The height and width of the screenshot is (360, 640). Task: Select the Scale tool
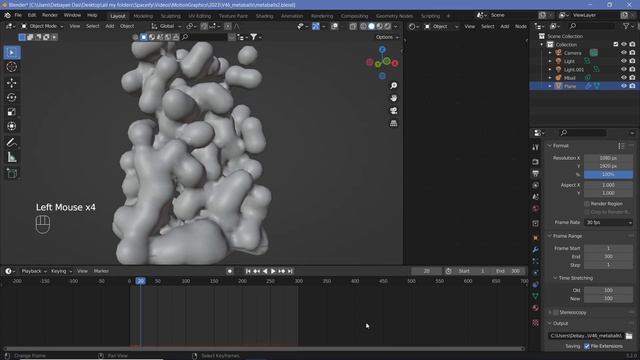12,112
